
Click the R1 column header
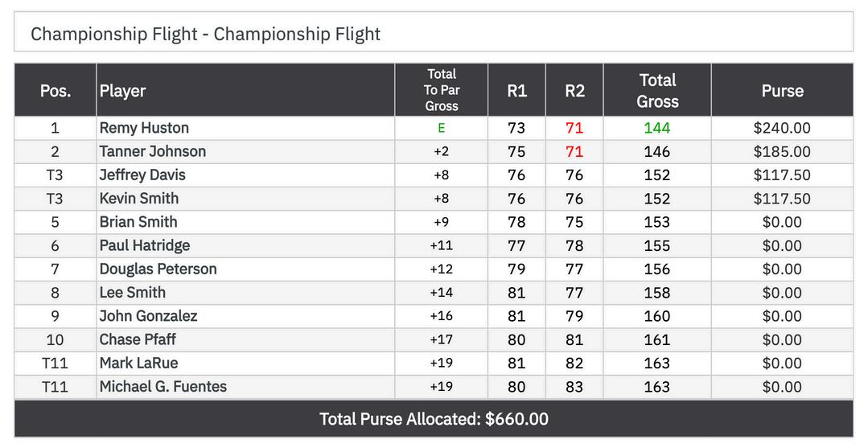tap(516, 91)
